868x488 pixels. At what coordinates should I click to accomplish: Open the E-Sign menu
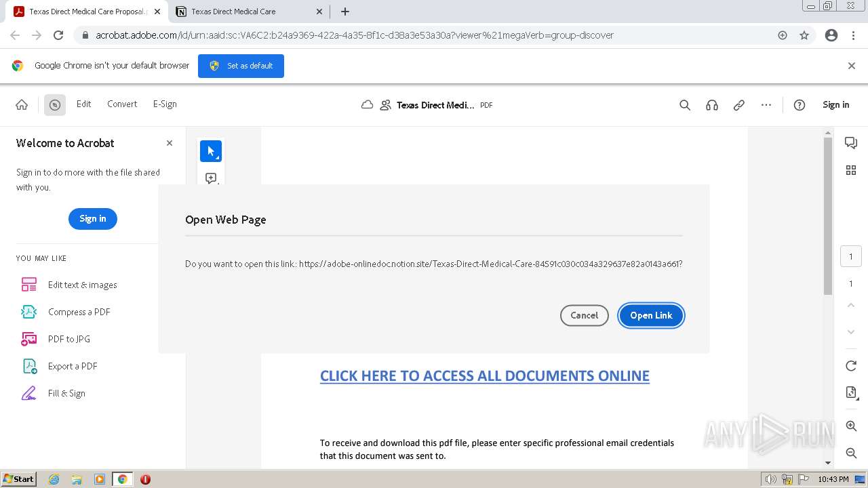pyautogui.click(x=165, y=104)
